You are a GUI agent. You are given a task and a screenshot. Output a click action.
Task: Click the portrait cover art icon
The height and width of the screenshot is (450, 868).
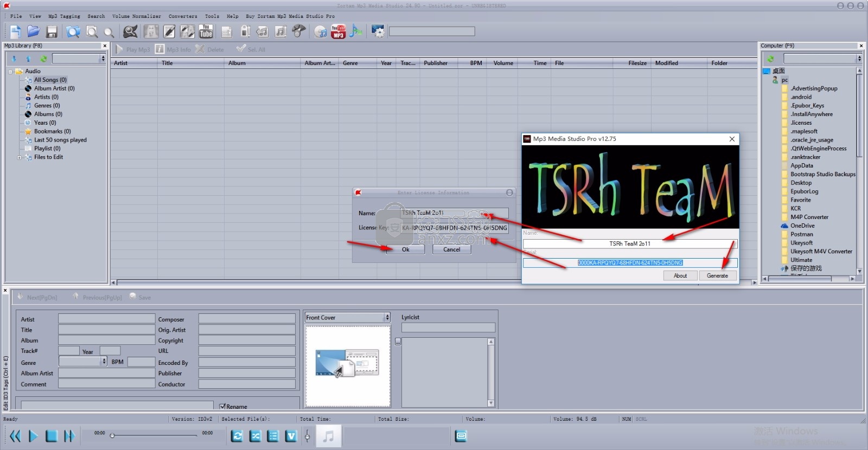(151, 31)
